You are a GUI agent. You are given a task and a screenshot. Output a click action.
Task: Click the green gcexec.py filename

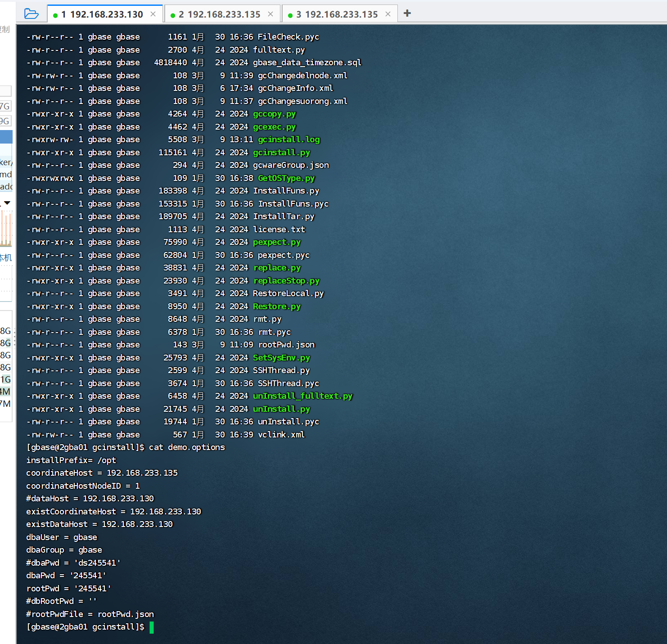coord(274,127)
